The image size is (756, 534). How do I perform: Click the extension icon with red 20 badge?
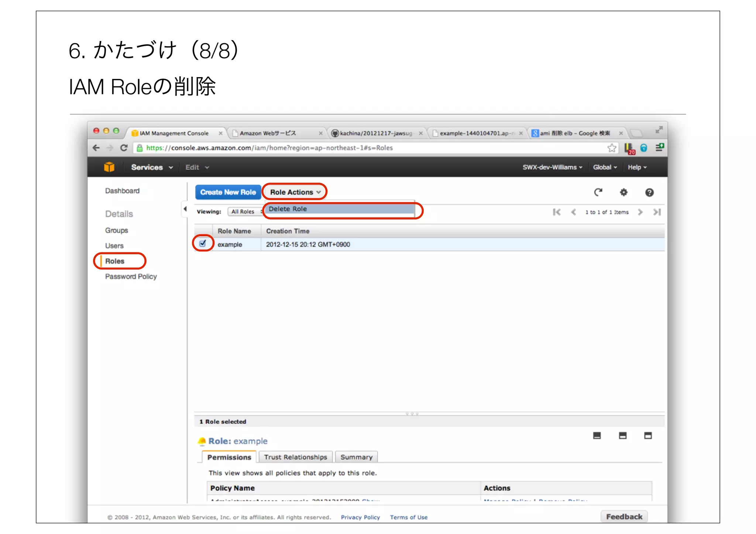pos(629,148)
